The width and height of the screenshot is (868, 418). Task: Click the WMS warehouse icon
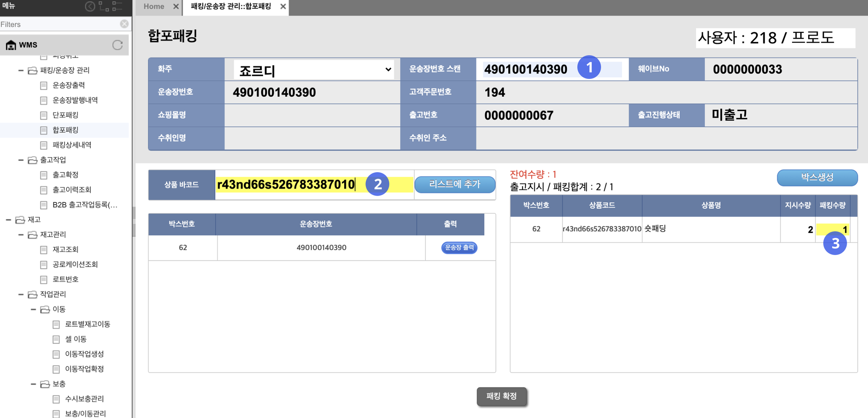click(x=11, y=45)
